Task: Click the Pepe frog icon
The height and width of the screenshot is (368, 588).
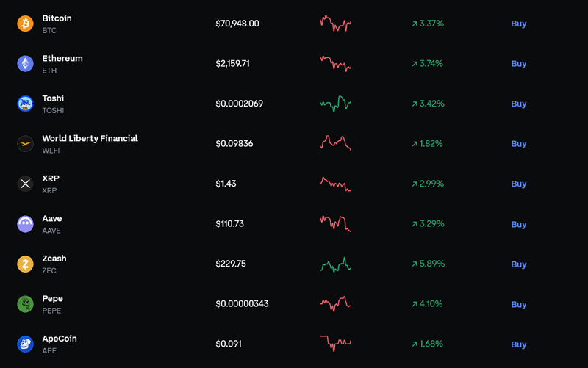Action: [26, 304]
